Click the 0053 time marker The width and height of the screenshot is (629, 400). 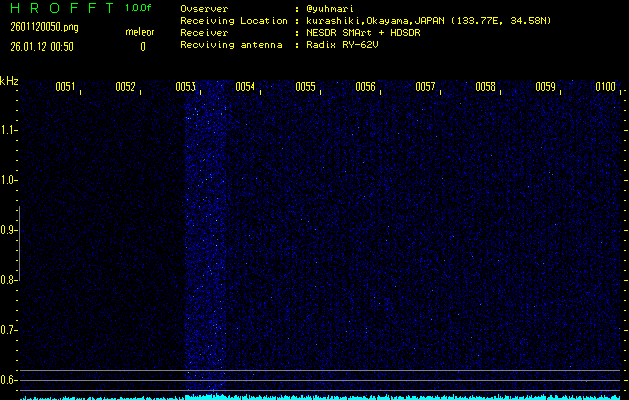tap(185, 87)
